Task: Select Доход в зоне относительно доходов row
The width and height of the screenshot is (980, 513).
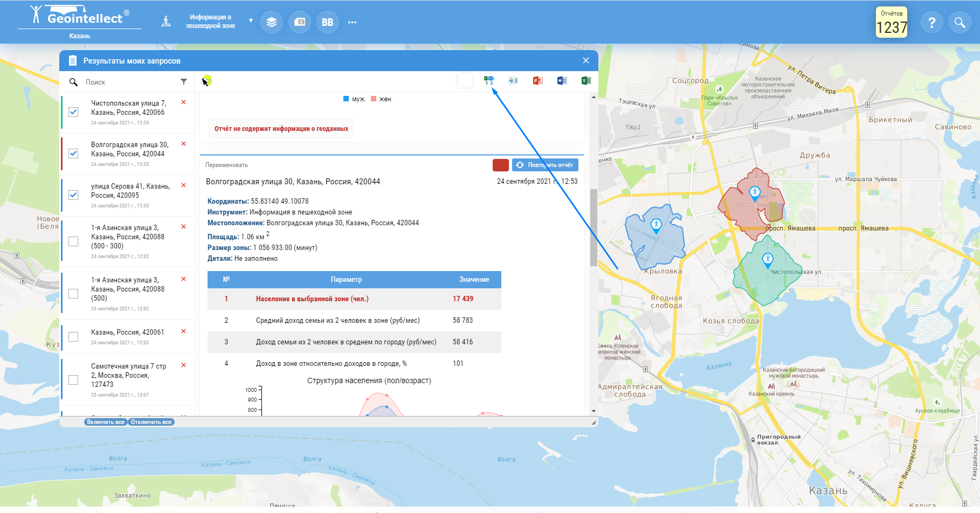Action: pos(354,364)
